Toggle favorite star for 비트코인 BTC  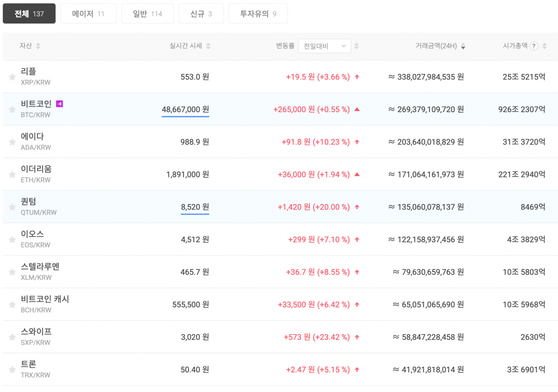[x=12, y=110]
